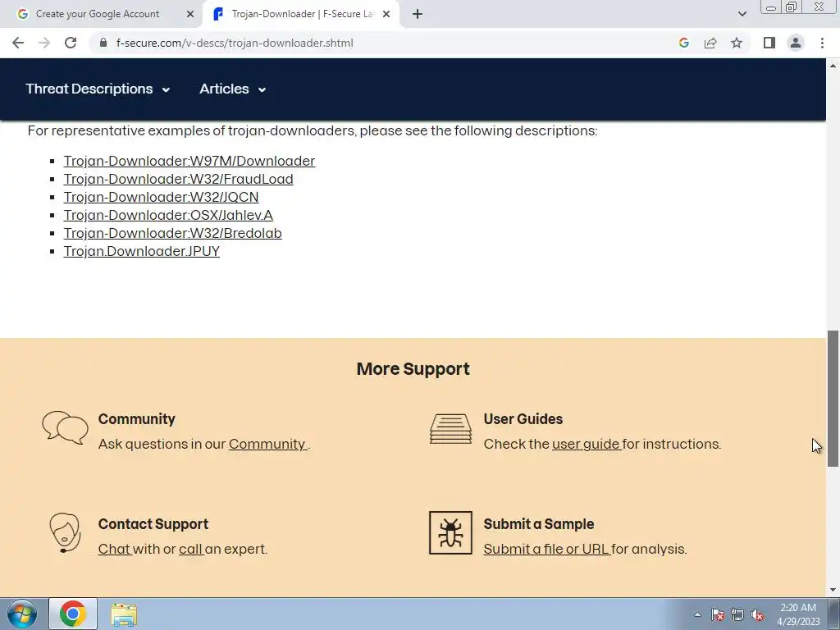Show hidden system tray icons
This screenshot has width=840, height=630.
697,614
